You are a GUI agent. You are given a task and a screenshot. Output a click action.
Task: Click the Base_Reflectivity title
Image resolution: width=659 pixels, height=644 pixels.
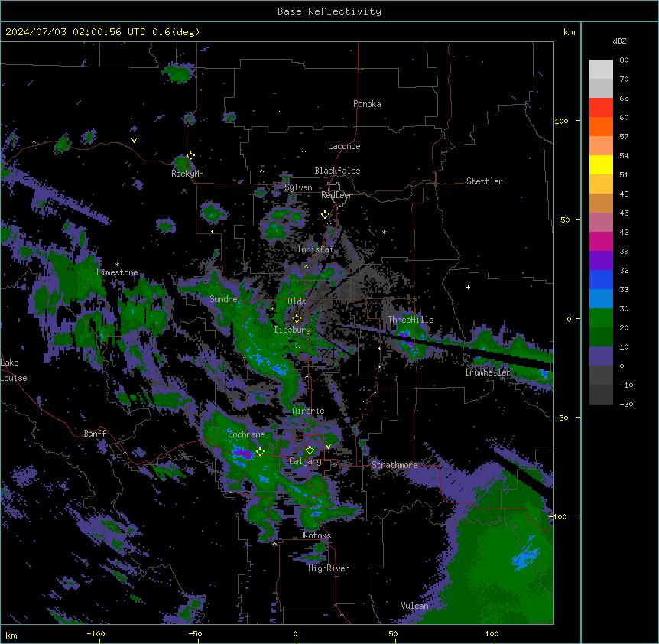point(329,11)
